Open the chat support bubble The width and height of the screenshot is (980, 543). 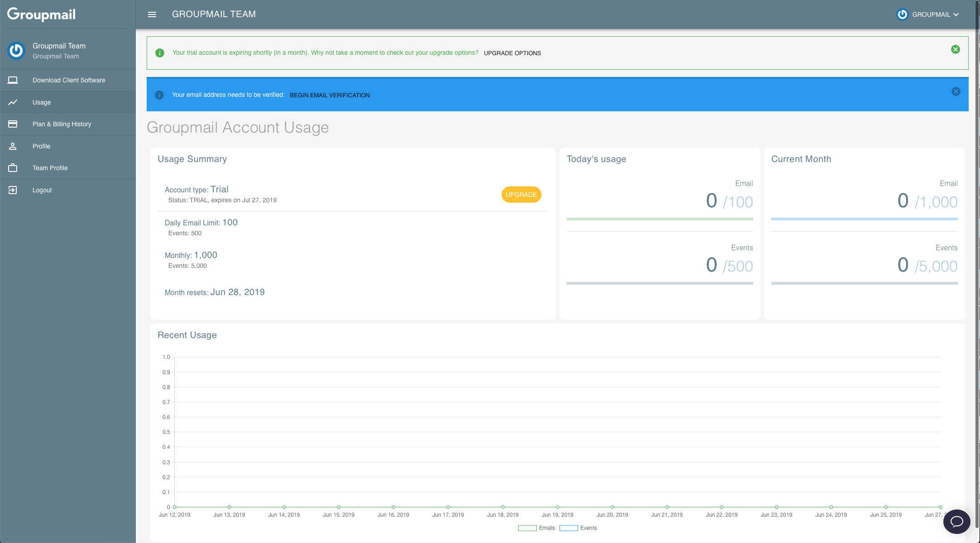click(x=956, y=521)
